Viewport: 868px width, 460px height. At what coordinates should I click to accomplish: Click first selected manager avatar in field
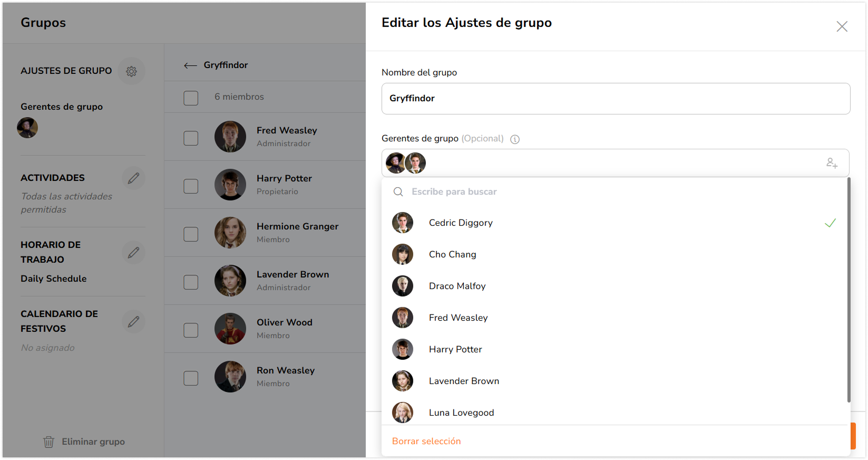[x=396, y=163]
